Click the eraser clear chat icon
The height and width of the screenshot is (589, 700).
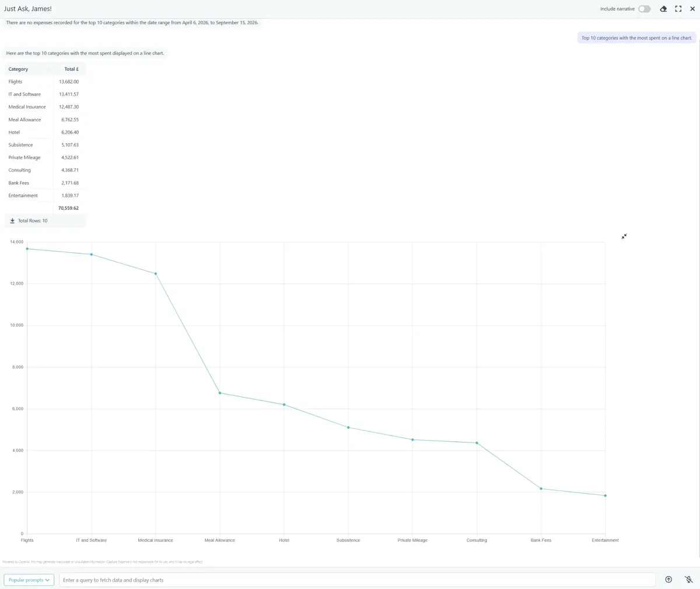click(x=663, y=9)
